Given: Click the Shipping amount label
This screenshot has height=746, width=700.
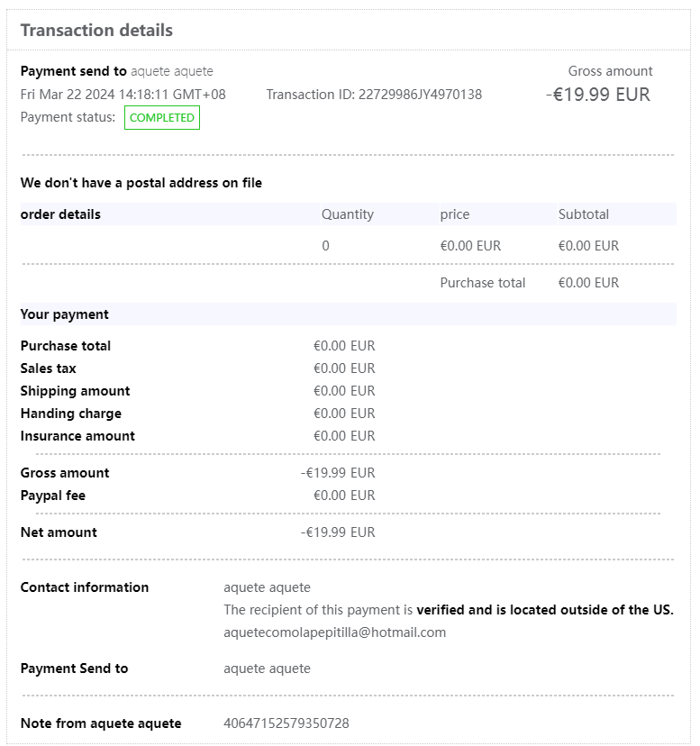Looking at the screenshot, I should pos(75,391).
